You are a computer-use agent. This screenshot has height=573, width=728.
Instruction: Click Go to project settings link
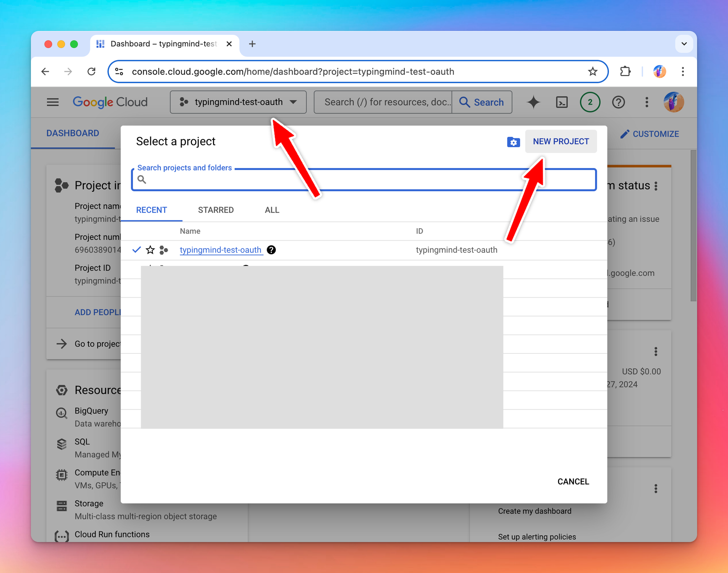click(x=88, y=344)
